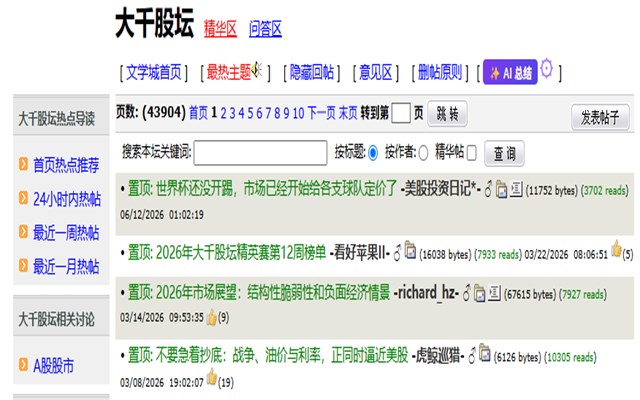Click the 发表帖子 button

(x=600, y=118)
